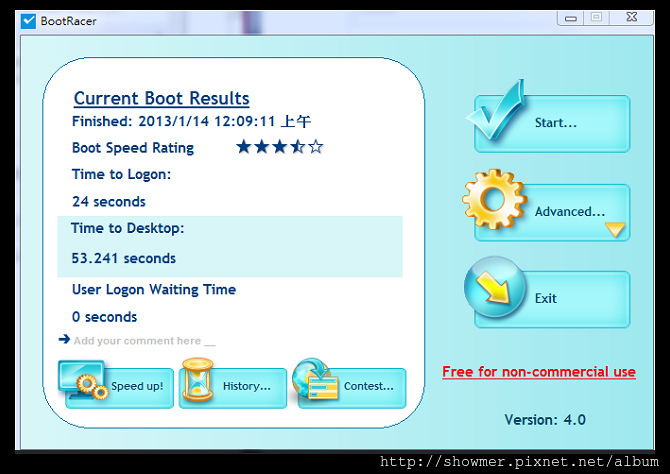Click the BootRacer checkmark title bar icon
The height and width of the screenshot is (474, 670).
point(28,21)
